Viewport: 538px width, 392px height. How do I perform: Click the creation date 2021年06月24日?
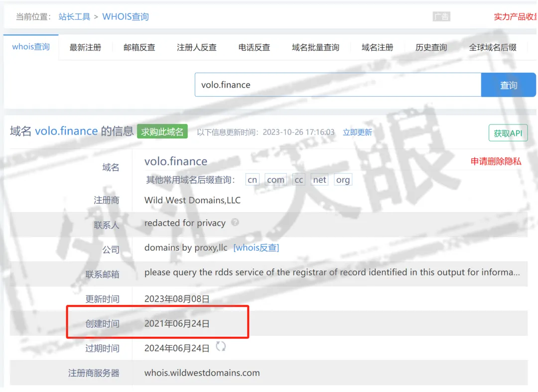[177, 323]
